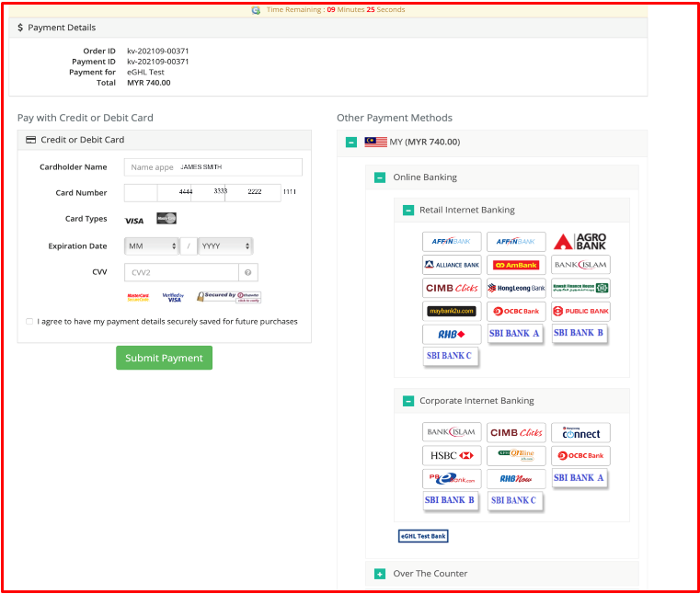Click the clock icon beside Time Remaining

(256, 10)
